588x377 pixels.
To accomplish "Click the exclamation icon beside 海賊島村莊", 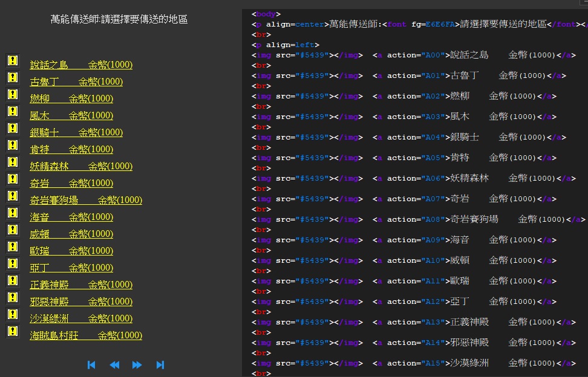I will pyautogui.click(x=13, y=331).
